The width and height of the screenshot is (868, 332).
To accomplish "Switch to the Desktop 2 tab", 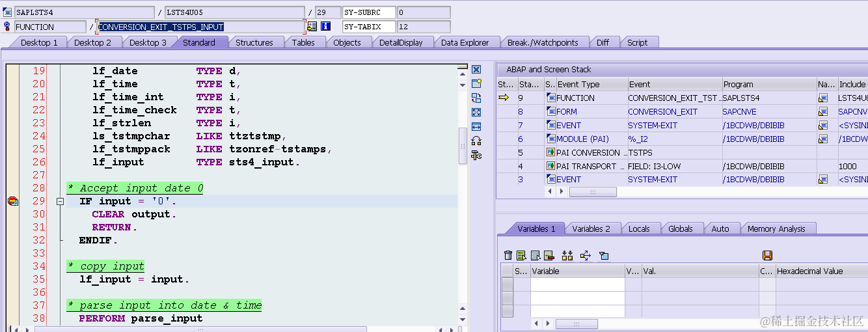I will coord(92,42).
